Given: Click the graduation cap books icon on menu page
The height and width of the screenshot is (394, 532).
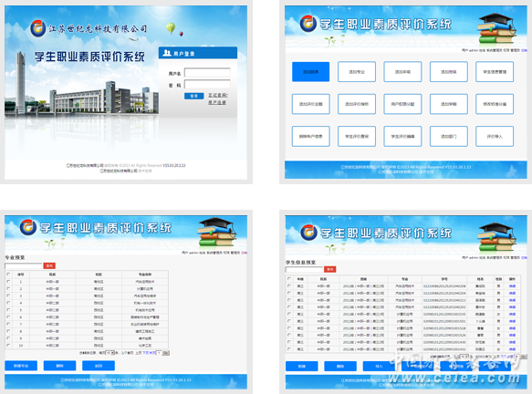Looking at the screenshot, I should (x=496, y=28).
